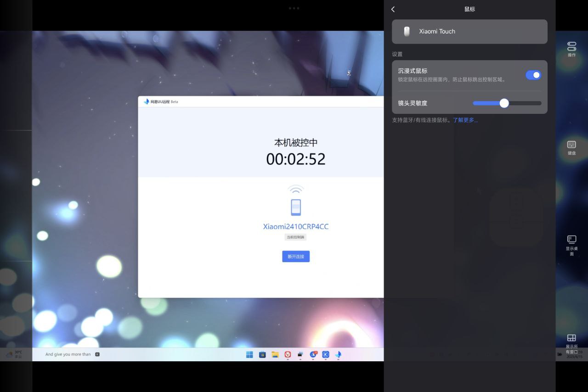Click the 'And give you more than' lyrics text
Image resolution: width=588 pixels, height=392 pixels.
68,354
